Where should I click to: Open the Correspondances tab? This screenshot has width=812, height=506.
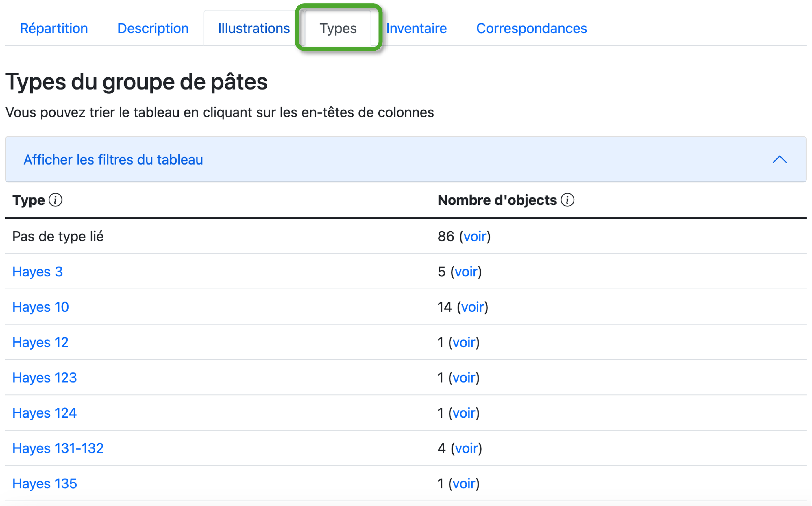531,28
